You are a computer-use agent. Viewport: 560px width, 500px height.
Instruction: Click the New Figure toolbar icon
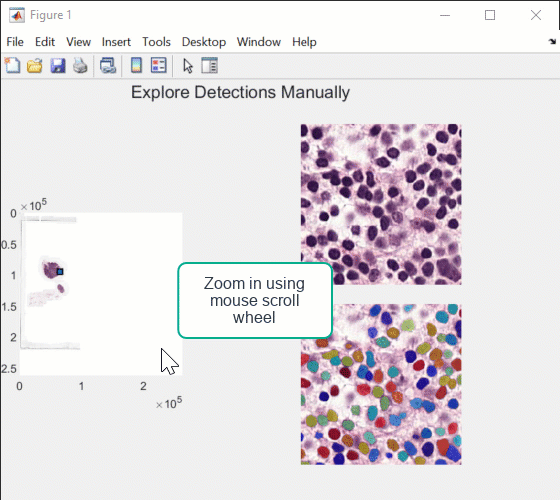12,65
